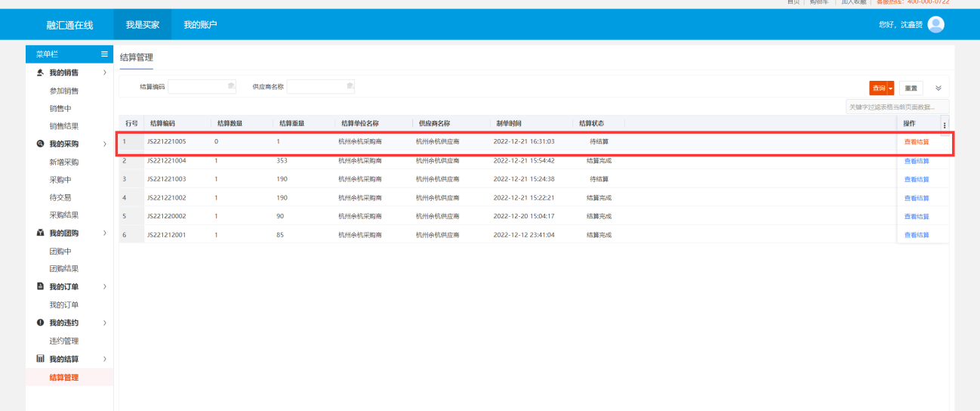This screenshot has width=980, height=411.
Task: Select cell JS221221003 in the table
Action: tap(166, 179)
